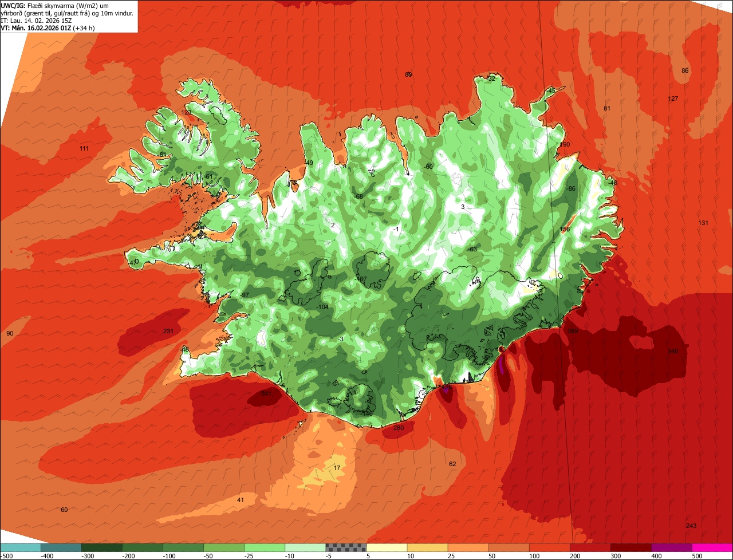Click the map value 81
This screenshot has width=733, height=560.
point(607,108)
